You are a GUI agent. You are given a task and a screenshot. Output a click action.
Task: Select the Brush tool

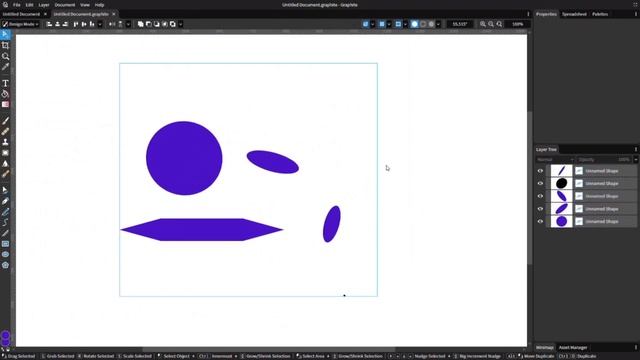pyautogui.click(x=5, y=121)
